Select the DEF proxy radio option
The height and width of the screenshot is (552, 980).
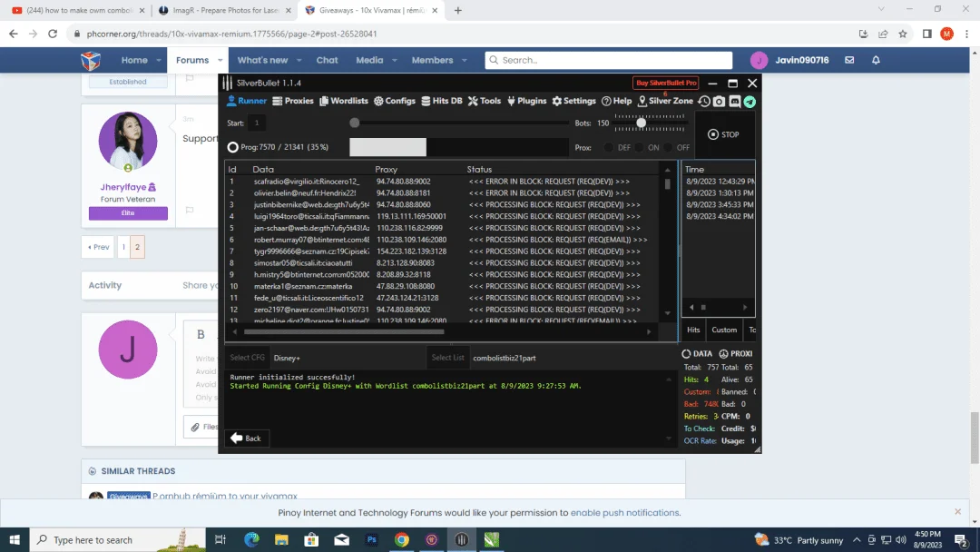(609, 148)
